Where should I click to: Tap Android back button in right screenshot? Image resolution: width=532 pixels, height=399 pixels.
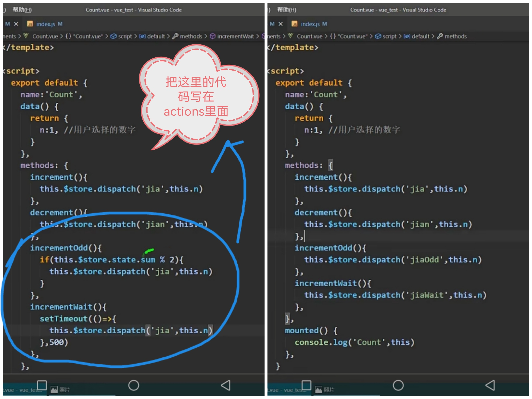coord(490,385)
